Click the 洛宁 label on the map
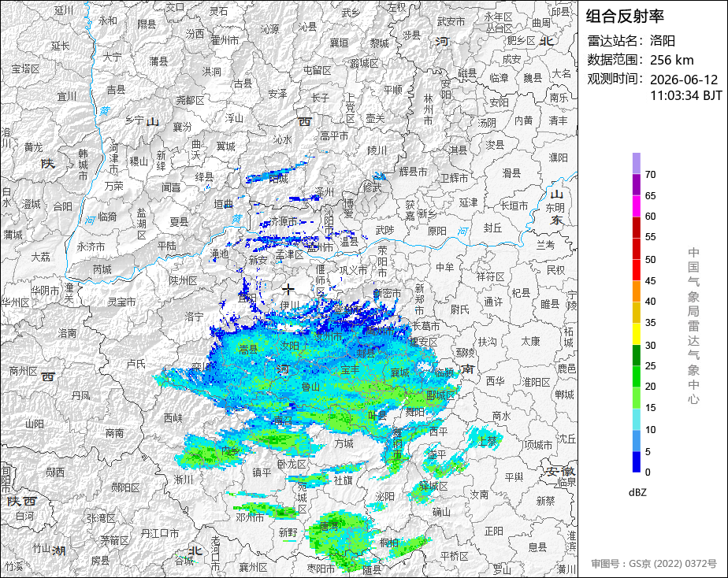 coord(194,317)
